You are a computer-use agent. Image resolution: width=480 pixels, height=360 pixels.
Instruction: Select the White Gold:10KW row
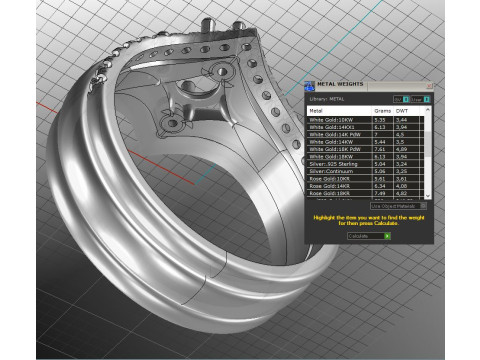[365, 120]
